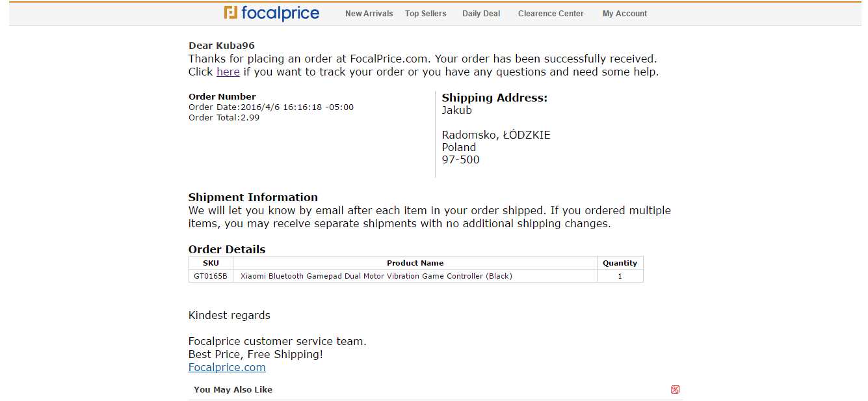This screenshot has height=401, width=868.
Task: Click the Order Details heading
Action: 227,249
